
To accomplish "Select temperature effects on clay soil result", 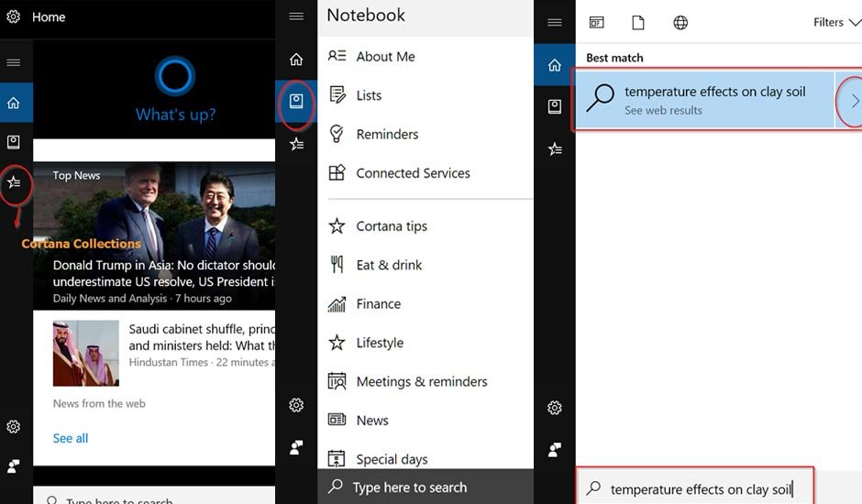I will pos(705,100).
